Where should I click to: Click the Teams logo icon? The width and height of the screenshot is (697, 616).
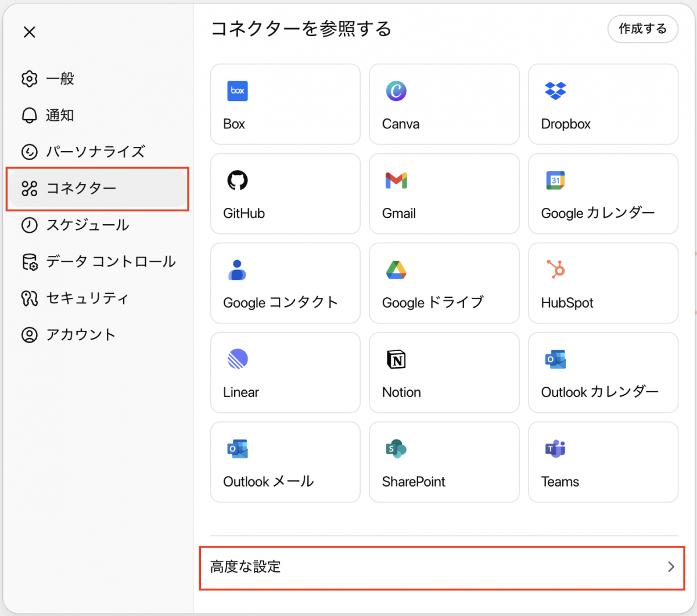(x=555, y=449)
